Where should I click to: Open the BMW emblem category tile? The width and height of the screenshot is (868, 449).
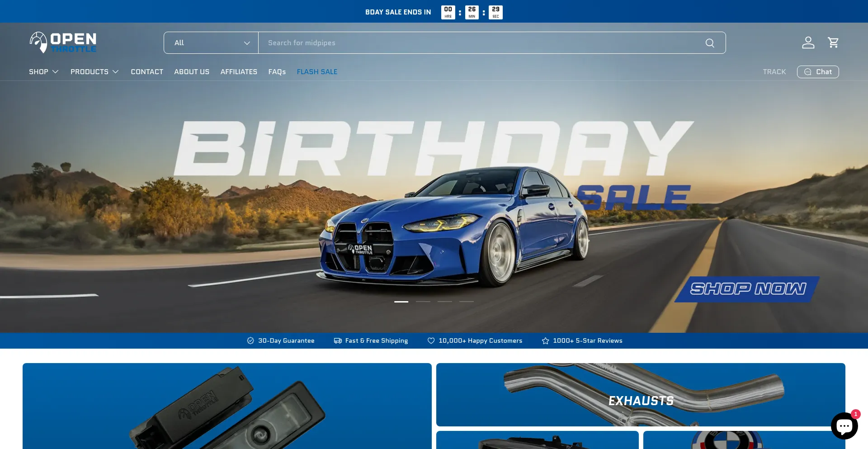pyautogui.click(x=744, y=440)
